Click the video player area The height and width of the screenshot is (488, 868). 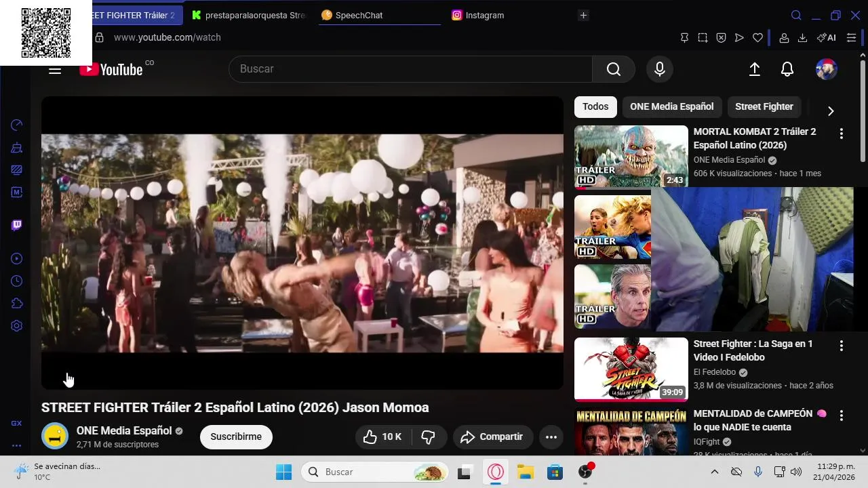[x=302, y=243]
